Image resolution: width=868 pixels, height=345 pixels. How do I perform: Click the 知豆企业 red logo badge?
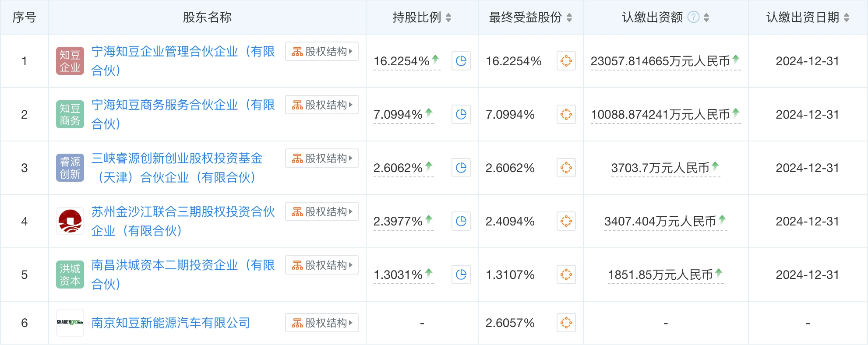coord(70,61)
